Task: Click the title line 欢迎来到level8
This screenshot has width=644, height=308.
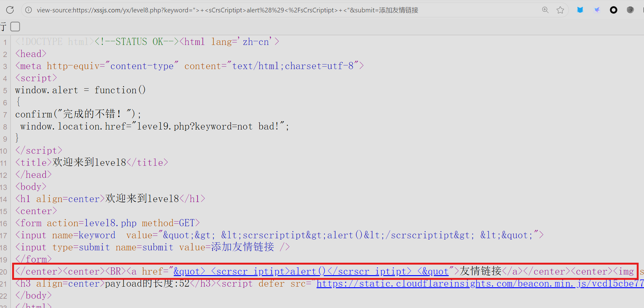Action: point(92,163)
